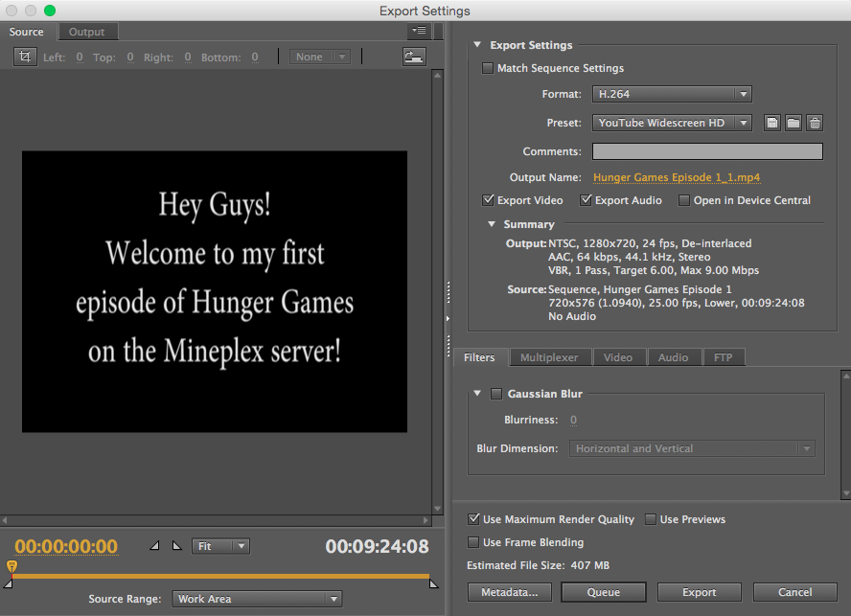This screenshot has width=851, height=616.
Task: Enable the Use Frame Blending checkbox
Action: click(473, 542)
